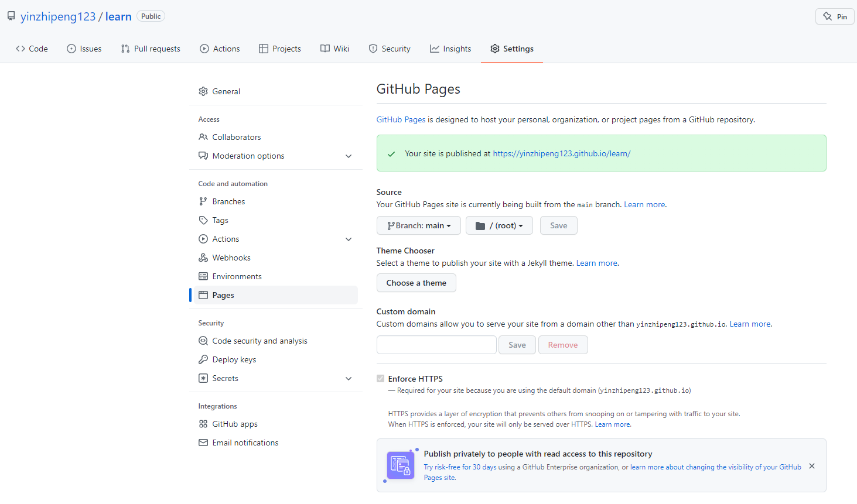Open the Issues tab
Image resolution: width=857 pixels, height=504 pixels.
[84, 49]
